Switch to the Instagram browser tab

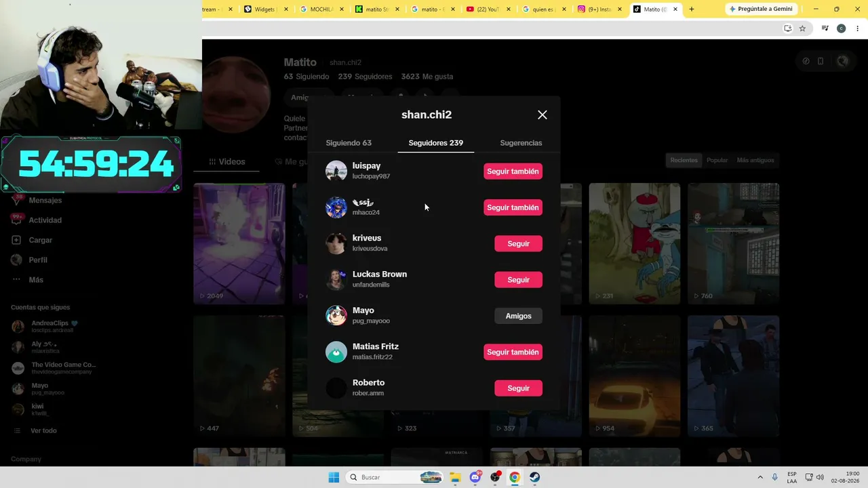click(x=599, y=9)
